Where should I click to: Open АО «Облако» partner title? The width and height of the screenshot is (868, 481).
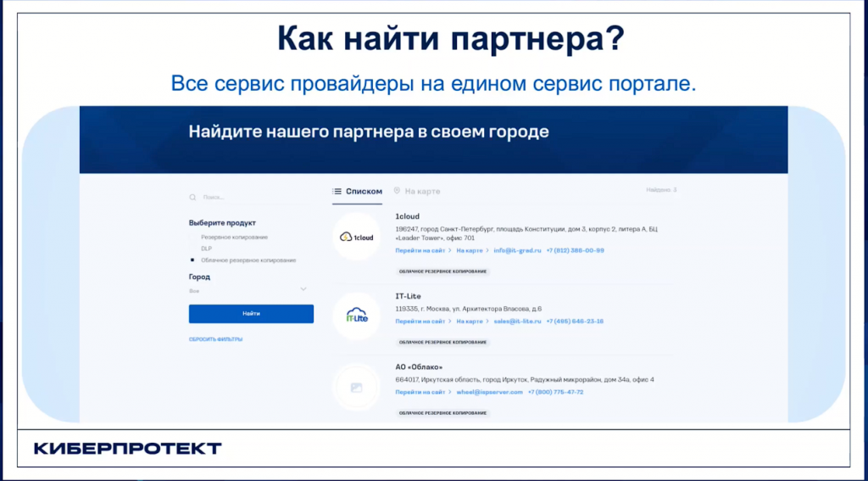coord(419,367)
